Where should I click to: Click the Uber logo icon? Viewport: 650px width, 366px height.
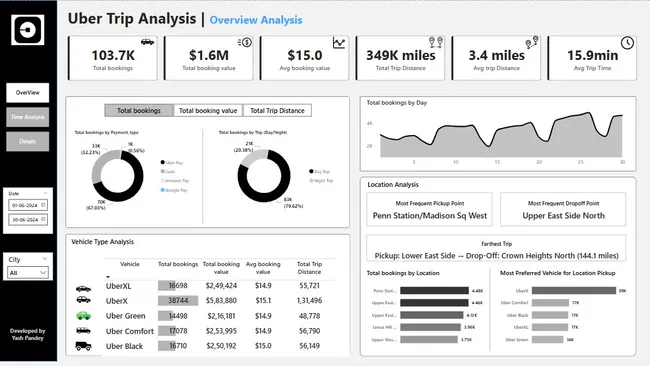click(x=28, y=30)
